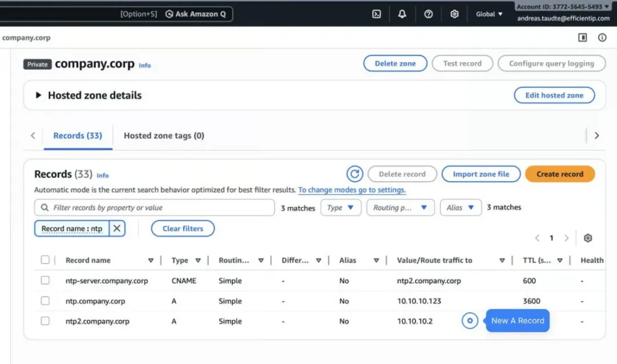Go to previous page of records
Image resolution: width=617 pixels, height=364 pixels.
[537, 238]
